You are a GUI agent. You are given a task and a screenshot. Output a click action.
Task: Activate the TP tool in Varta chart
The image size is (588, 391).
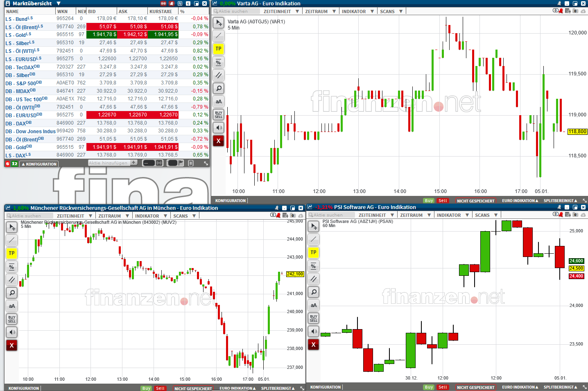click(x=219, y=49)
